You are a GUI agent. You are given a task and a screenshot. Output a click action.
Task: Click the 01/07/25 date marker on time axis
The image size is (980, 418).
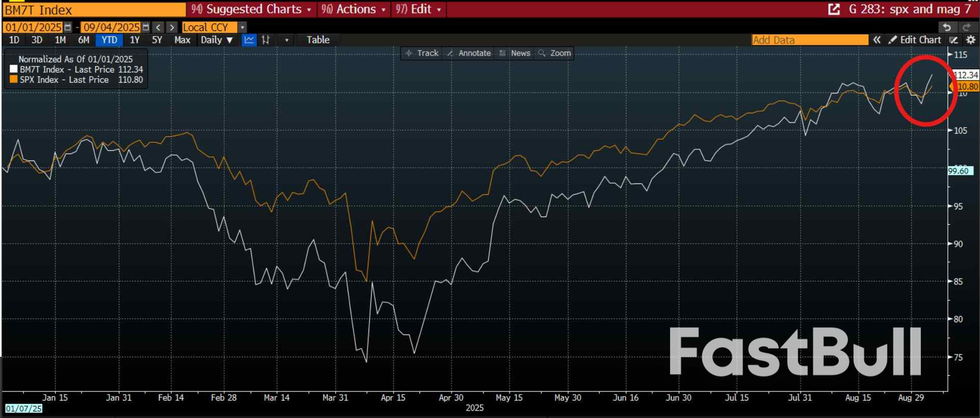pos(23,408)
